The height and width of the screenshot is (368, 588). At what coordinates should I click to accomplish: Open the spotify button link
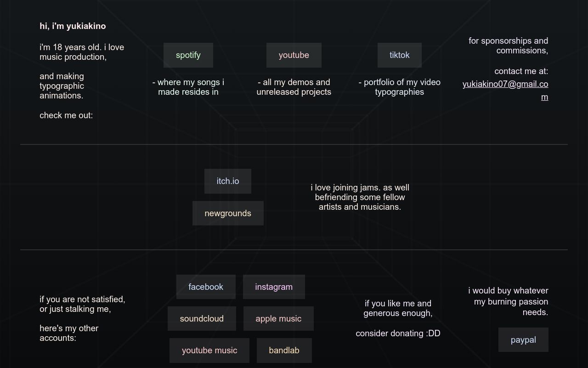point(188,55)
